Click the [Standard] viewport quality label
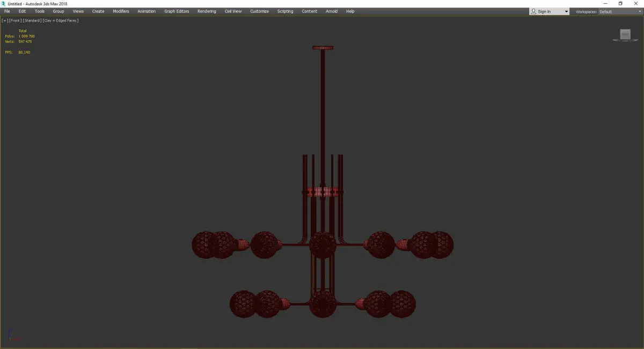Viewport: 644px width, 349px height. (32, 20)
